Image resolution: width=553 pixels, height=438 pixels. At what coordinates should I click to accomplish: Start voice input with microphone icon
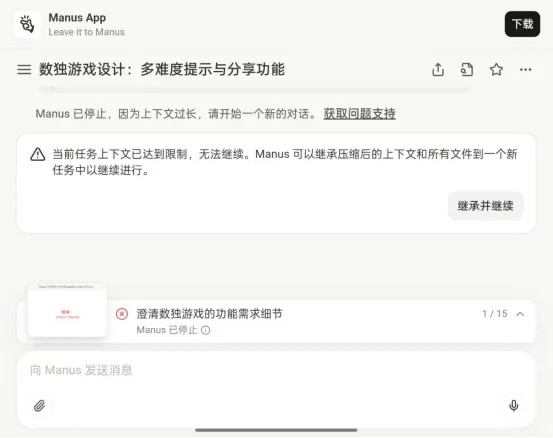click(514, 406)
